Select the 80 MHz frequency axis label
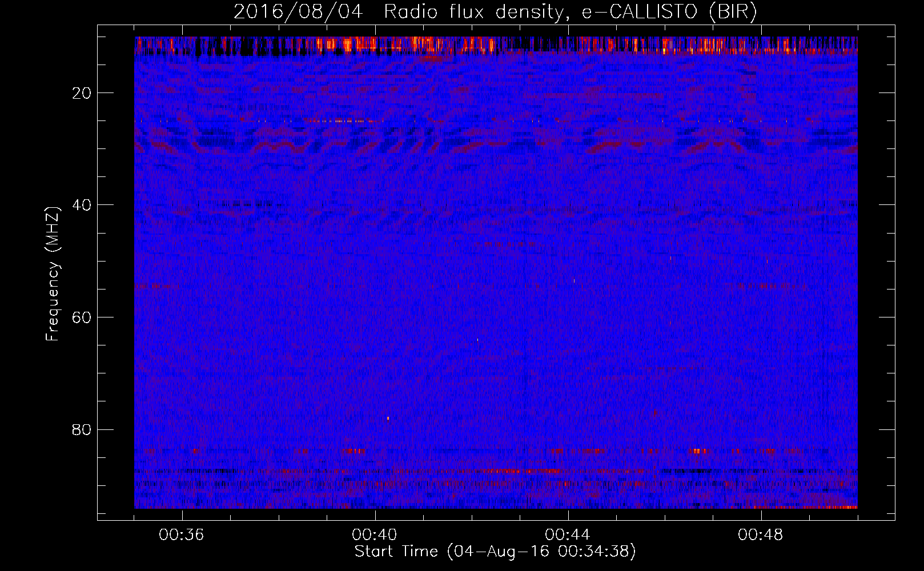This screenshot has width=924, height=571. 82,429
